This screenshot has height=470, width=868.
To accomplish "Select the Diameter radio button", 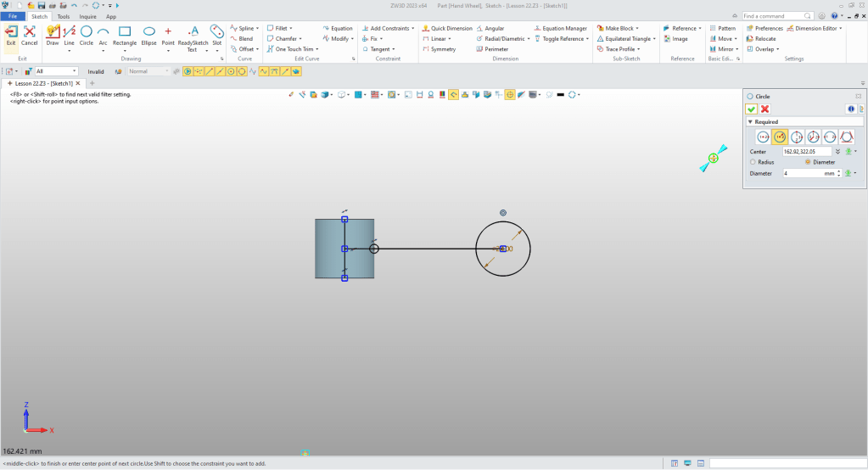I will click(807, 161).
